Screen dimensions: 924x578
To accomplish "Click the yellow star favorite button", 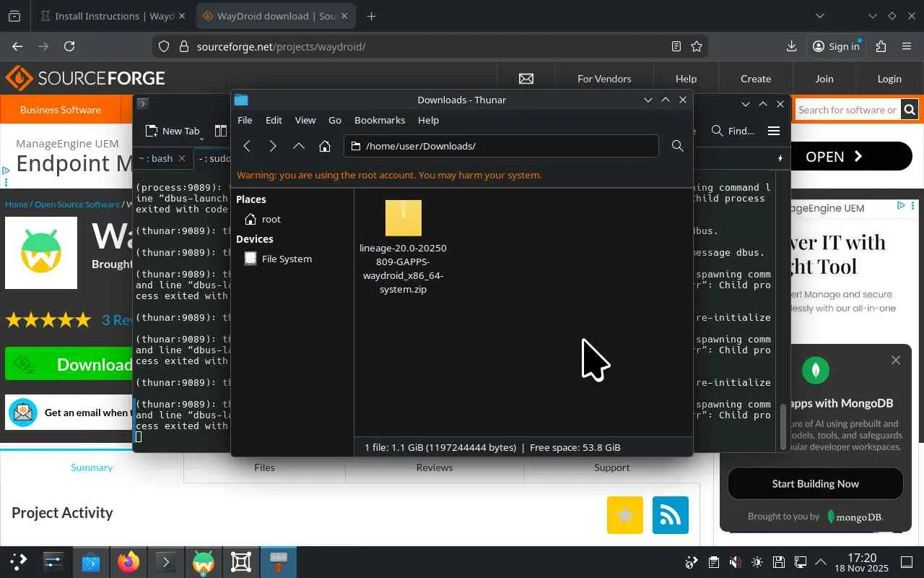I will click(x=625, y=515).
